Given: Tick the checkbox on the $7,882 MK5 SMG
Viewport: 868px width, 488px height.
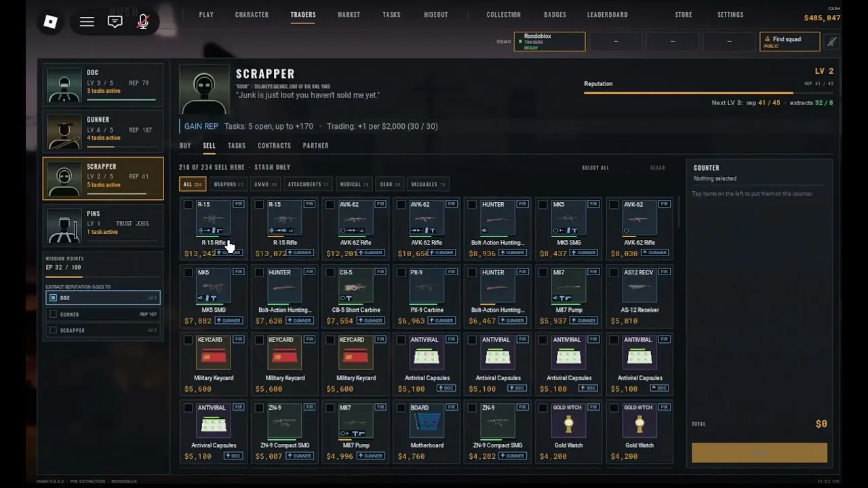Looking at the screenshot, I should [x=188, y=272].
